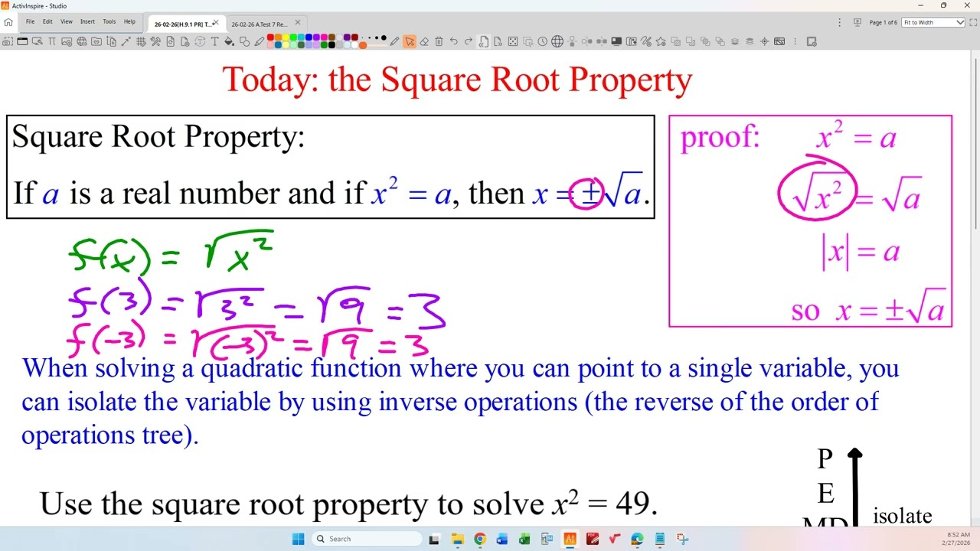Click the Page 1 of 6 indicator
The image size is (980, 551).
coord(883,22)
